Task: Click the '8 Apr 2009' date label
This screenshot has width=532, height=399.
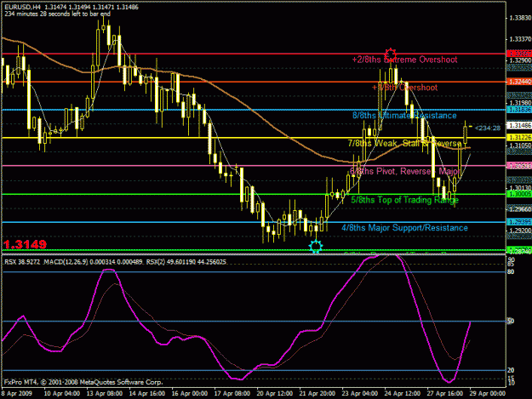Action: [x=17, y=394]
